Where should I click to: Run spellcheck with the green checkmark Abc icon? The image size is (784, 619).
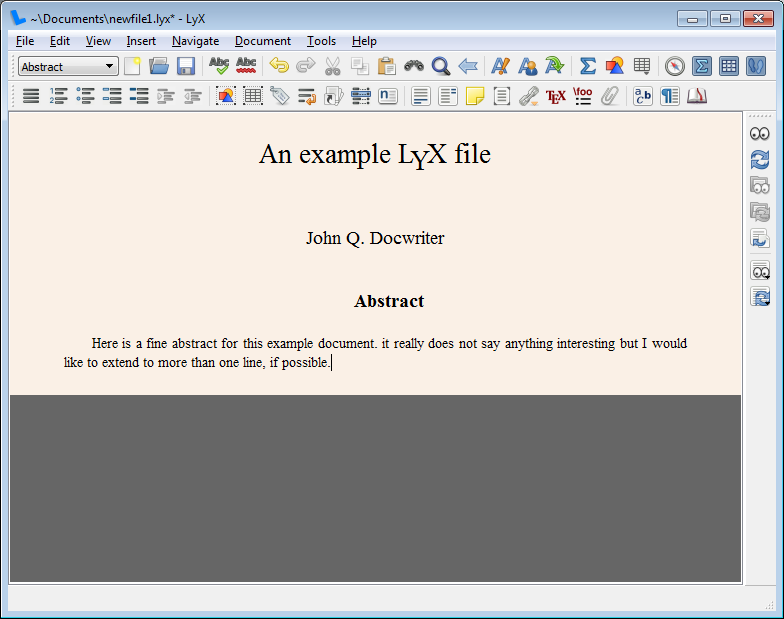pos(219,66)
